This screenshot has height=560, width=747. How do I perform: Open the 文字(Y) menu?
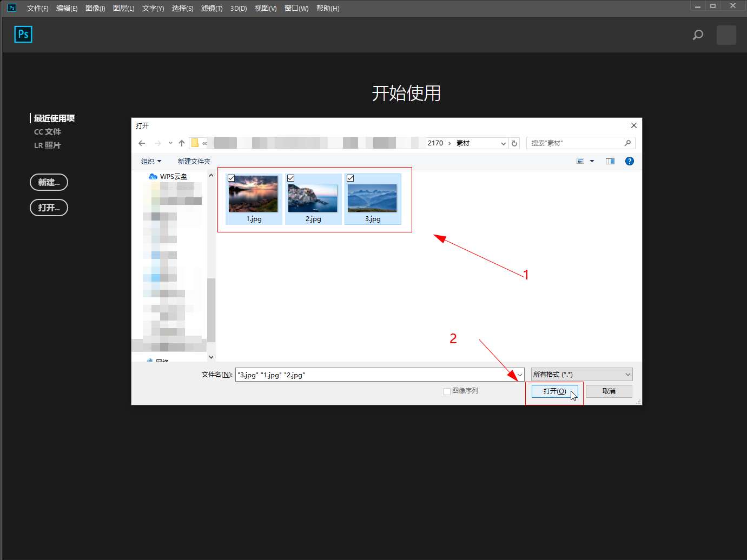(153, 8)
